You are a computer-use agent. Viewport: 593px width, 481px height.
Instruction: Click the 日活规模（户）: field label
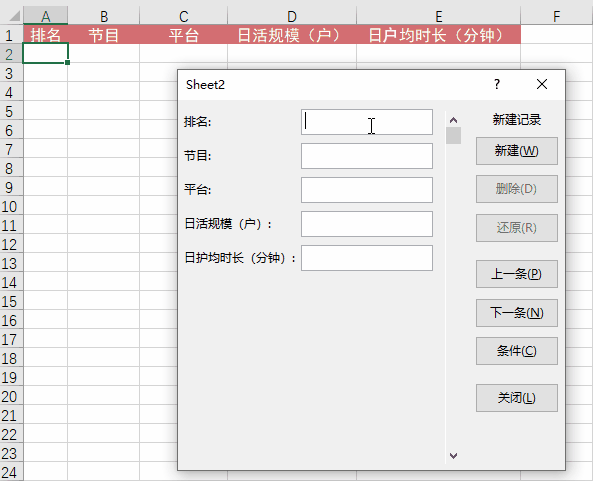228,224
